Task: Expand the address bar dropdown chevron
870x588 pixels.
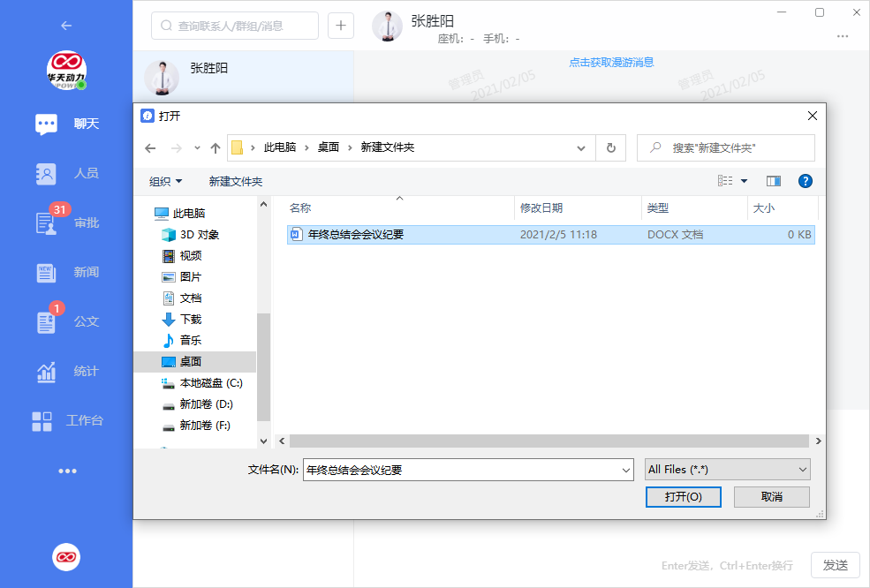Action: [x=580, y=147]
